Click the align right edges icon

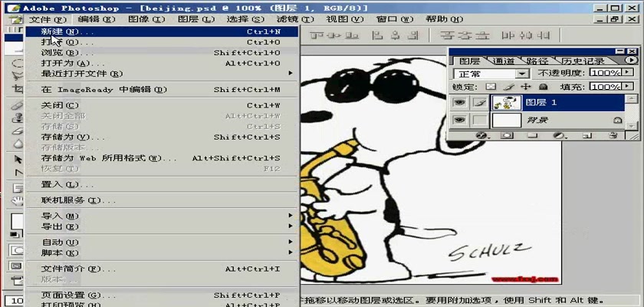pyautogui.click(x=413, y=36)
